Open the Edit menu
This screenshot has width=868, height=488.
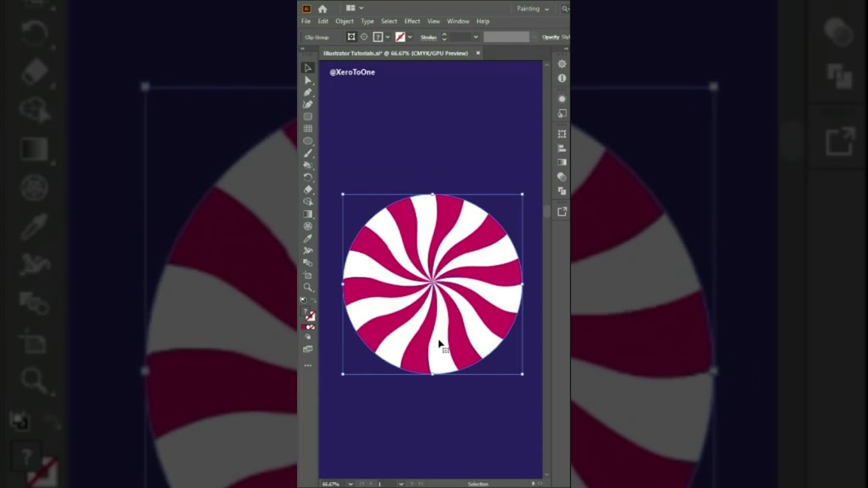323,22
